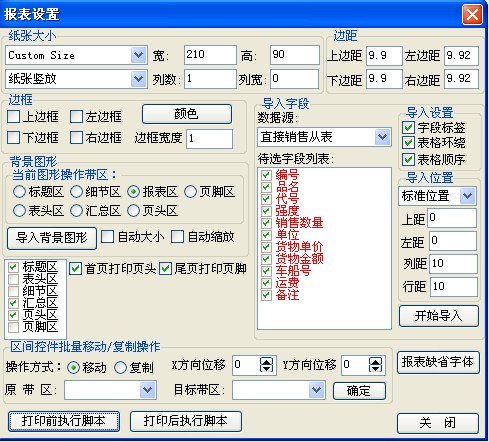The height and width of the screenshot is (442, 489).
Task: Expand the 纸张竖放 orientation dropdown
Action: tap(138, 79)
